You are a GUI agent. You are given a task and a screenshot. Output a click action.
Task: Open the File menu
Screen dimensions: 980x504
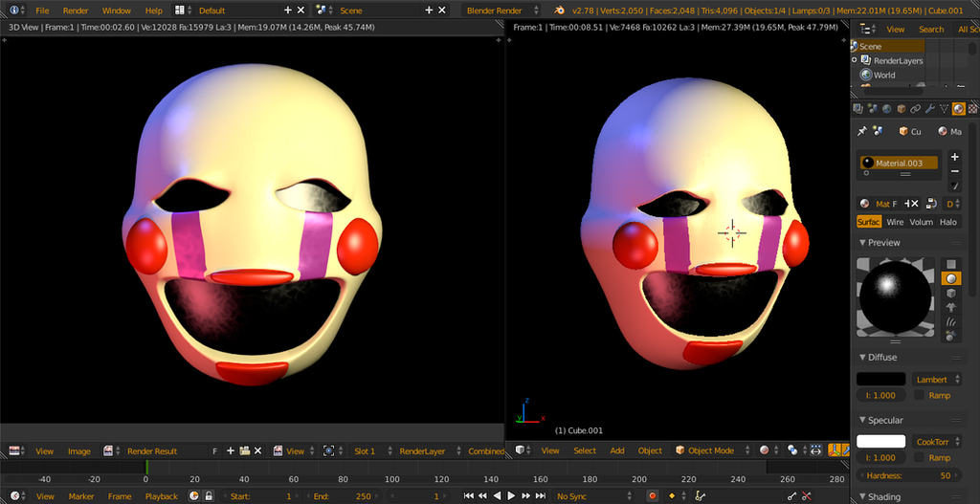[x=42, y=11]
